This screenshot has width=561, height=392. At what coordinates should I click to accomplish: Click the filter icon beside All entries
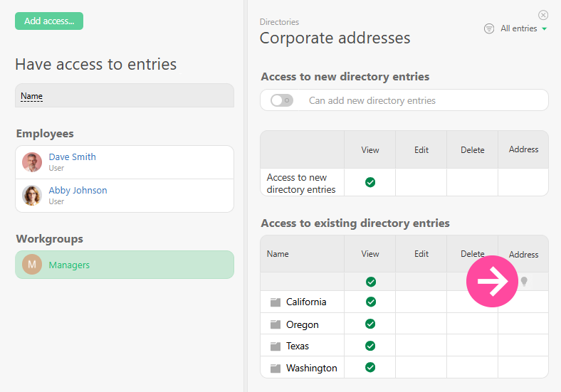(489, 28)
